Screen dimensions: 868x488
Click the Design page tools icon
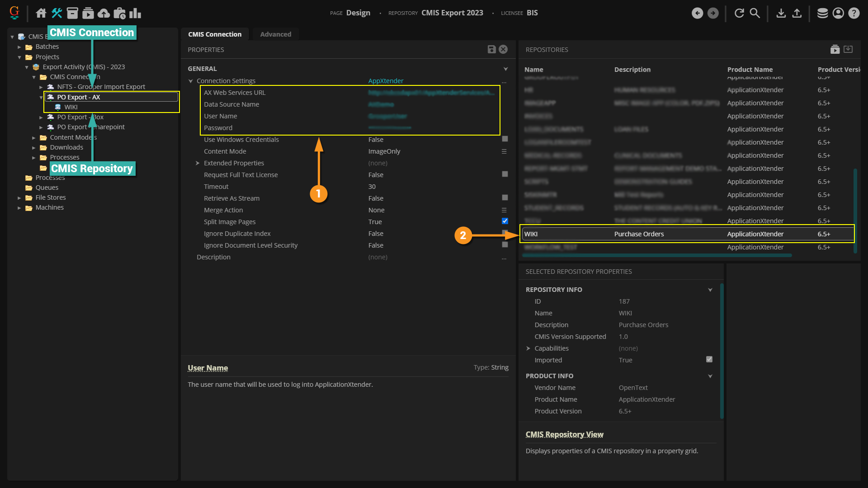tap(57, 13)
